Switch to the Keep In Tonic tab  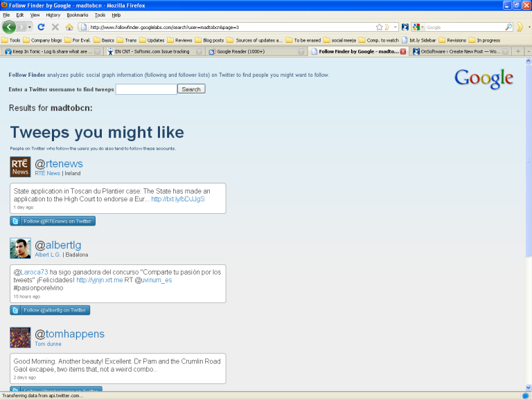coord(53,51)
